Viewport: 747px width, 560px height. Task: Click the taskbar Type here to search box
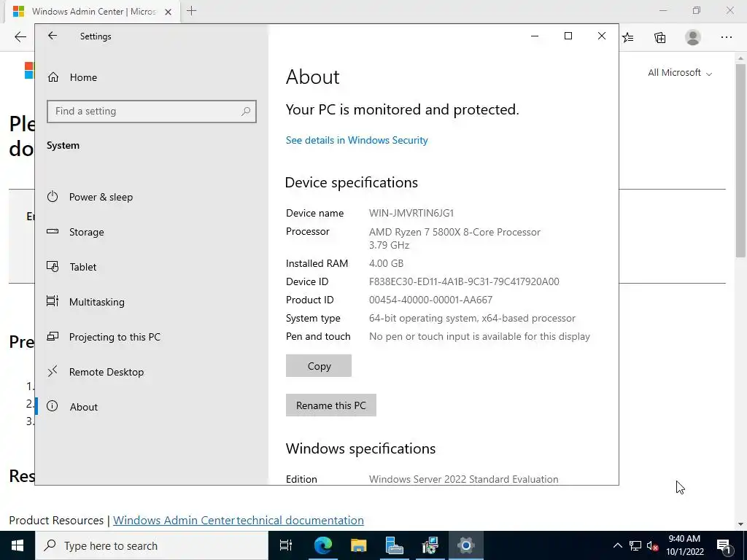coord(152,545)
